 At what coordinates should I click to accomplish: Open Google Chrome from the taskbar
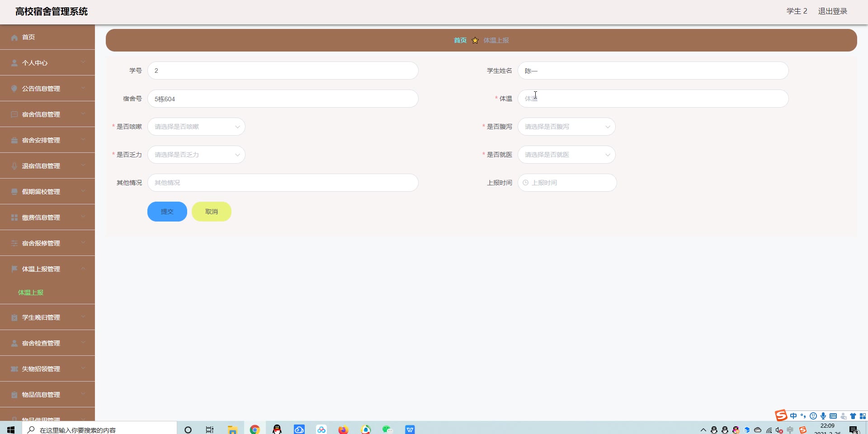(255, 429)
